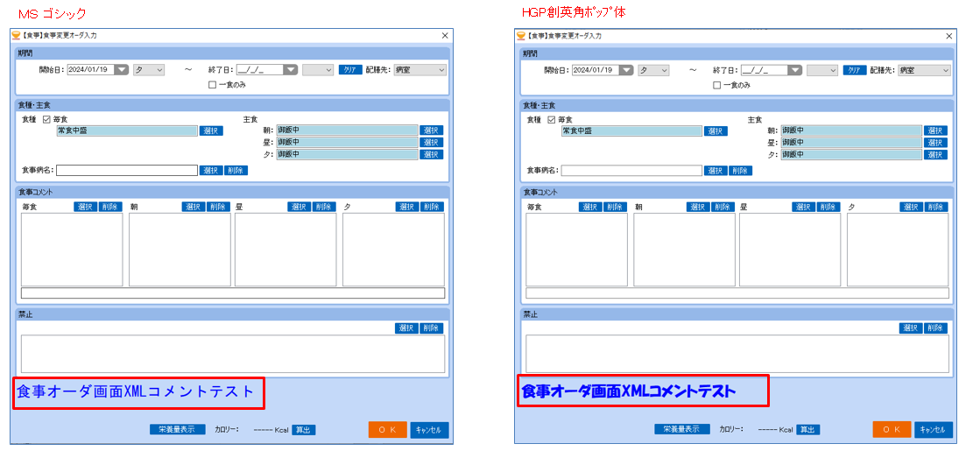Click the title bar app icon in the MS ゴシック window
The height and width of the screenshot is (458, 980).
[17, 36]
